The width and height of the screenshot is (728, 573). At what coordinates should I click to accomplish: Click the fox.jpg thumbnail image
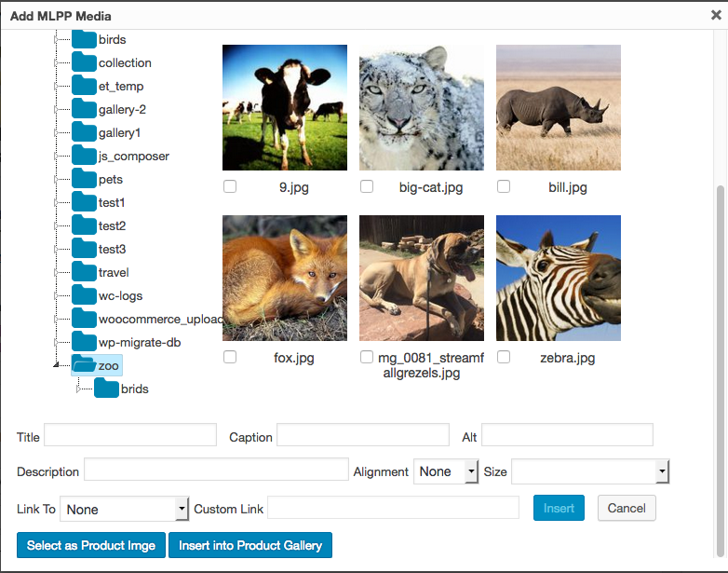tap(285, 279)
